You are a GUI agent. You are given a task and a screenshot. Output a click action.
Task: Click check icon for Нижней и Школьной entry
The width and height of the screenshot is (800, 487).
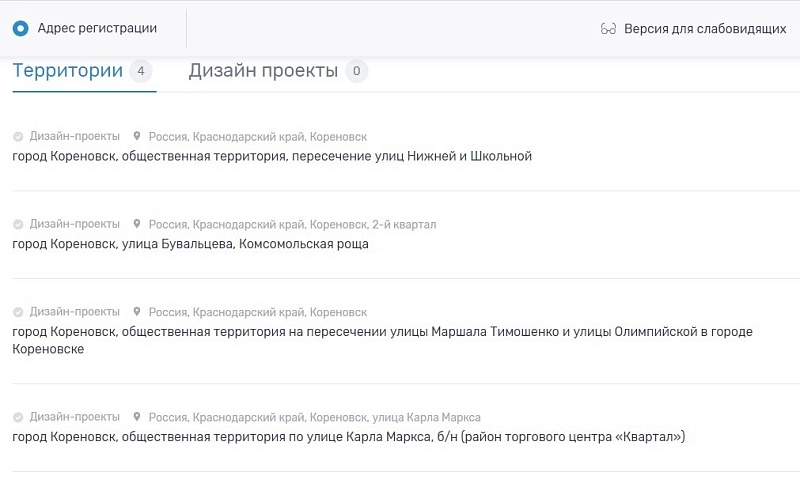coord(18,136)
